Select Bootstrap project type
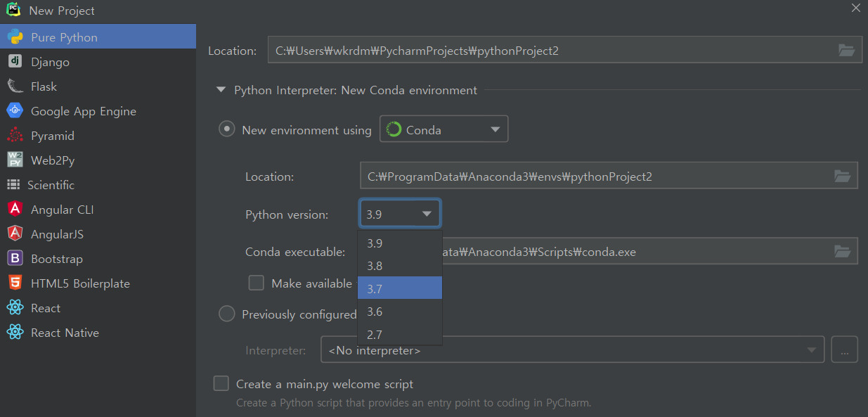Viewport: 868px width, 417px height. click(98, 259)
